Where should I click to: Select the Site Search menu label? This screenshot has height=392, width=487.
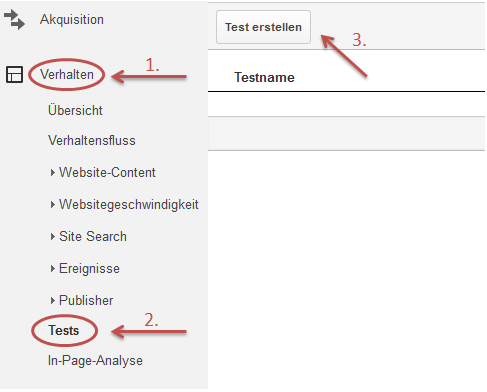tap(93, 237)
